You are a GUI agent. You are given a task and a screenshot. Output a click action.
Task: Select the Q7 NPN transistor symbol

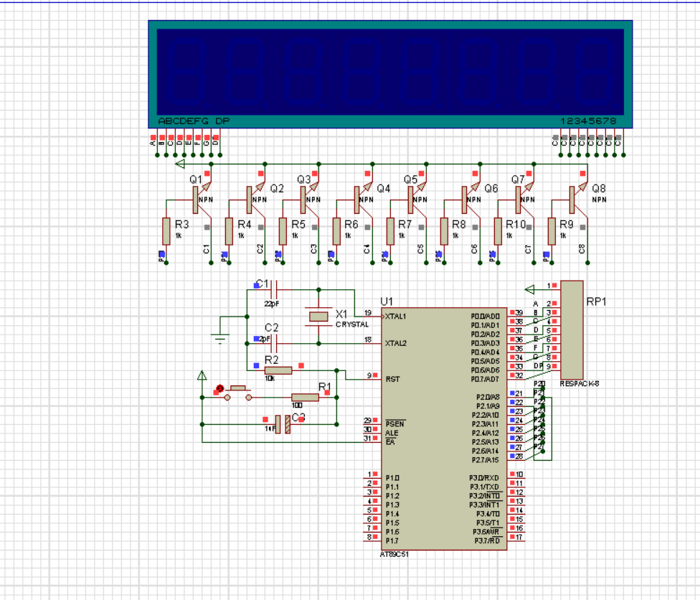524,200
